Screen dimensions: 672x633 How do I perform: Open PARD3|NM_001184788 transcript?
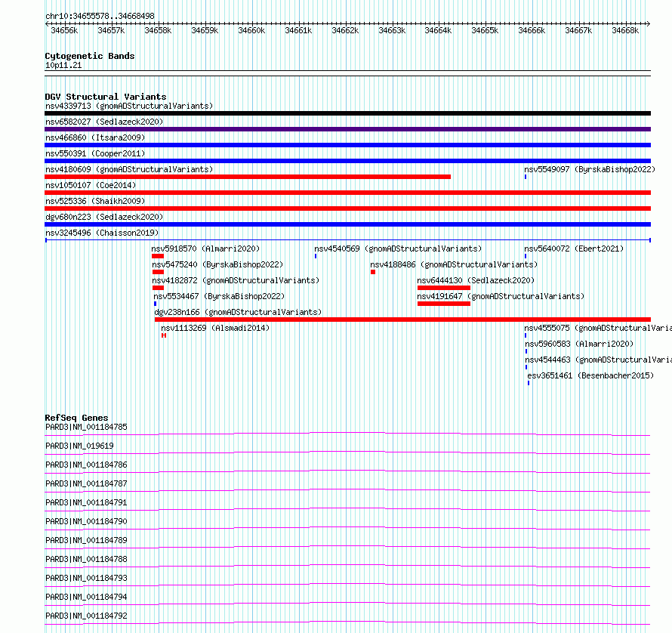(86, 559)
